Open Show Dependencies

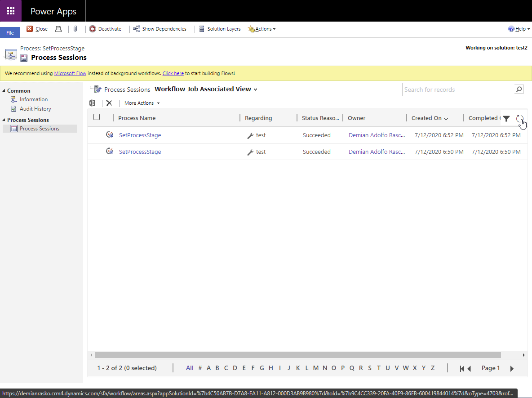160,28
